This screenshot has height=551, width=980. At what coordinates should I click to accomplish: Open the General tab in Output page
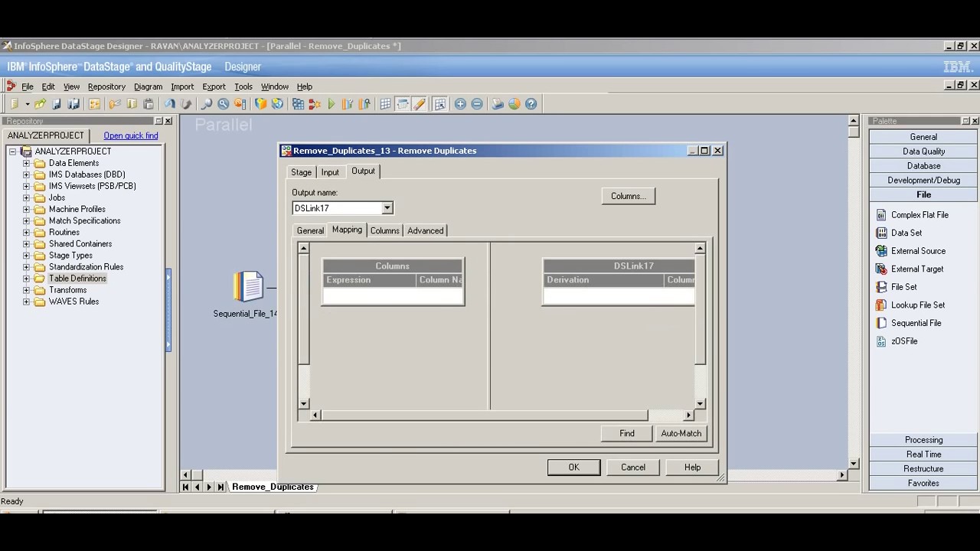[310, 230]
